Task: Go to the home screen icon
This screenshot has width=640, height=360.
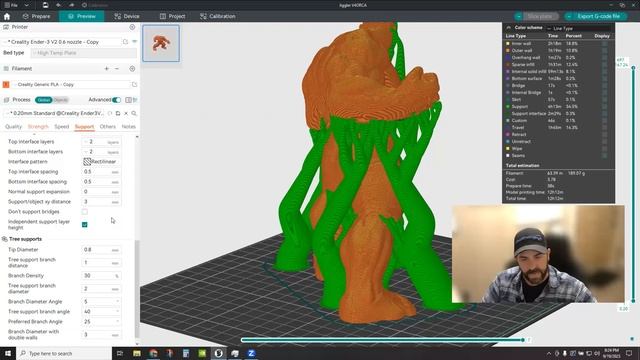Action: 7,16
